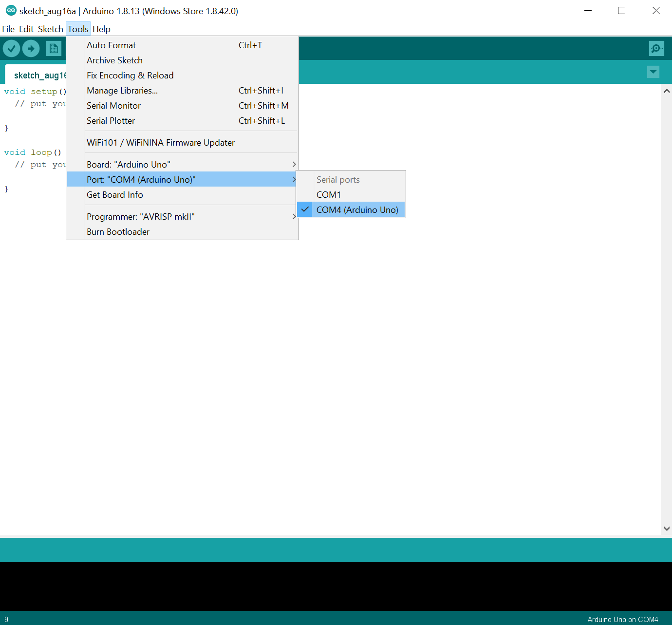Click 'void loop()' line in editor
Screen dimensions: 672x625
coord(33,152)
